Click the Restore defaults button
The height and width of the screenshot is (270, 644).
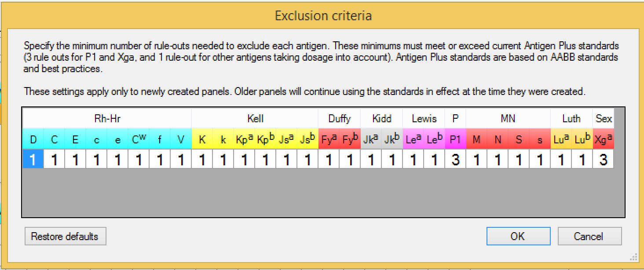click(x=65, y=236)
